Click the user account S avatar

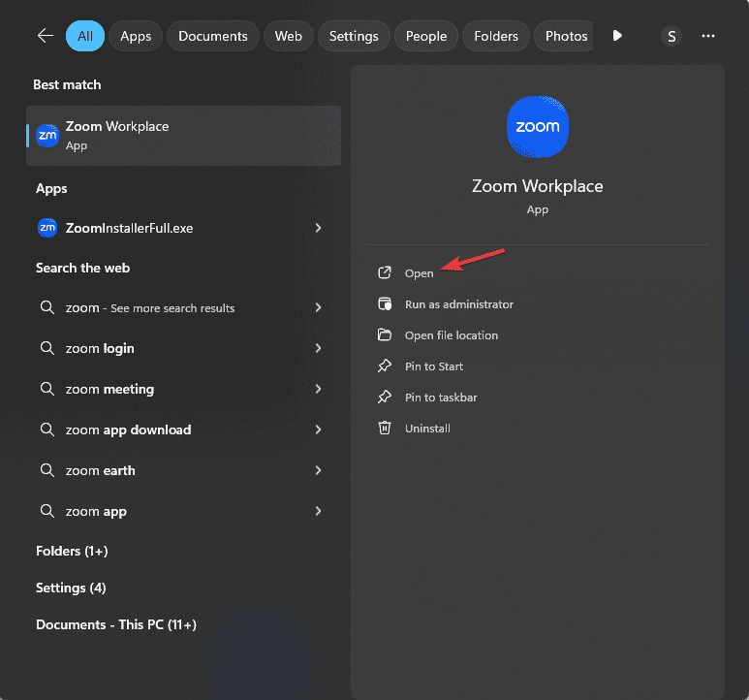tap(671, 36)
